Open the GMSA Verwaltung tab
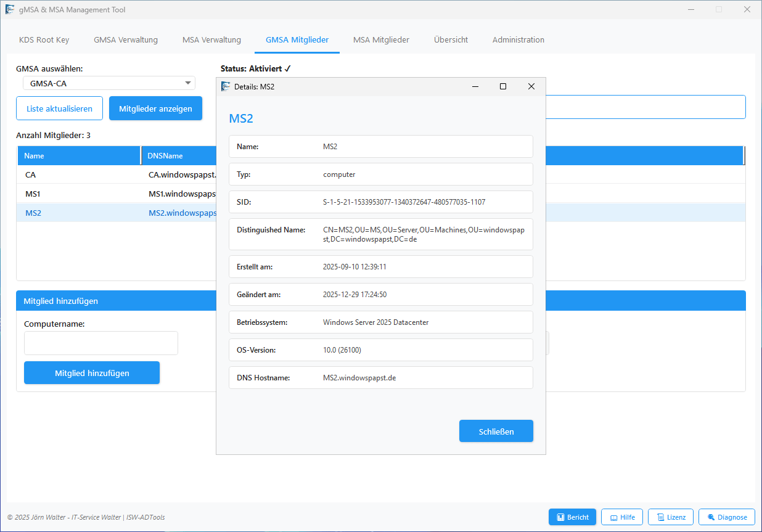The image size is (762, 532). point(126,40)
